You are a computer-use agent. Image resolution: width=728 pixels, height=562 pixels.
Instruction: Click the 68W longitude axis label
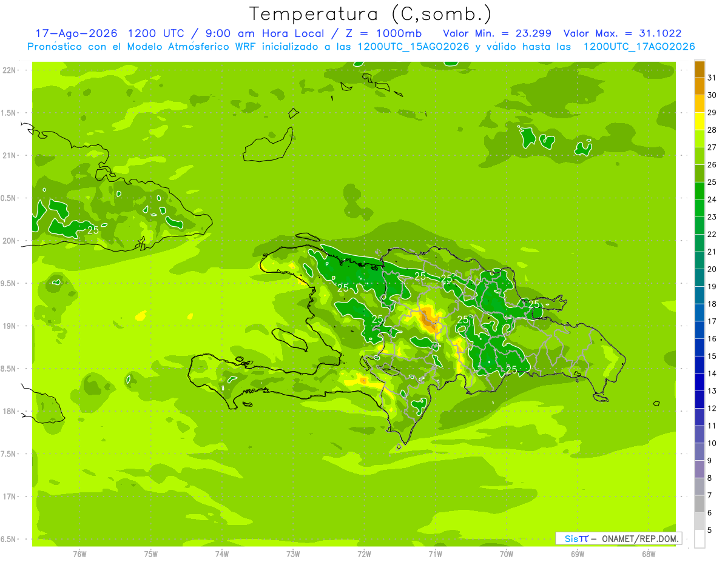(x=649, y=554)
